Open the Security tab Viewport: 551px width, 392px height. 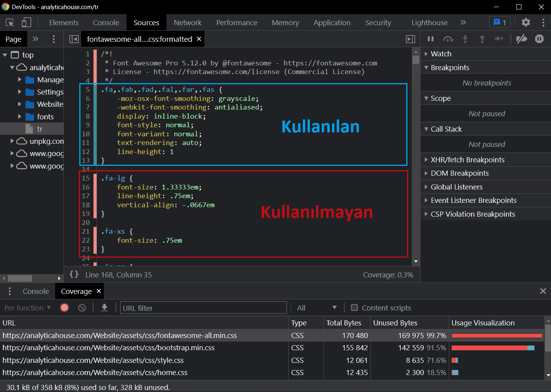[378, 23]
